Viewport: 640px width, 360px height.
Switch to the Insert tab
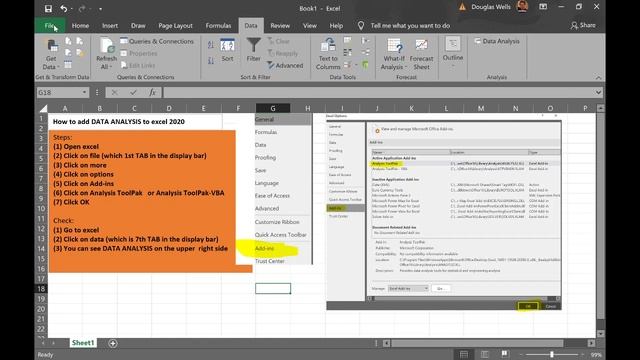pyautogui.click(x=110, y=26)
